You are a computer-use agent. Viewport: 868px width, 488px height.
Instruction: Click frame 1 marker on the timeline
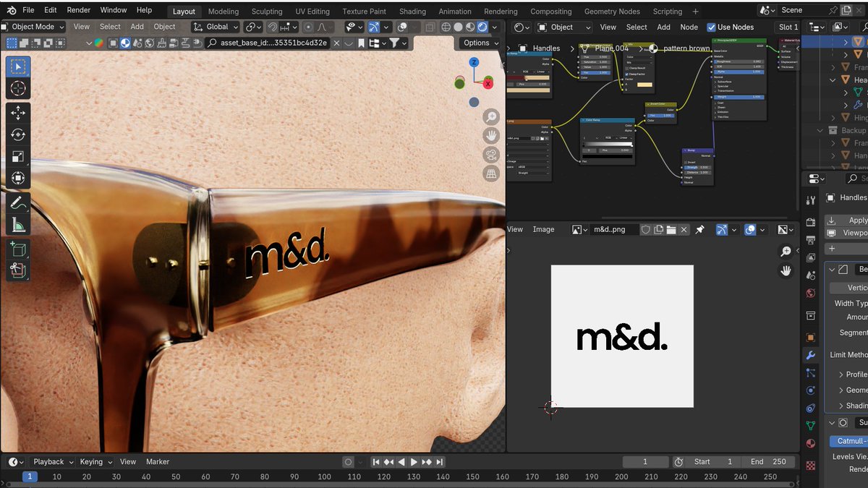pos(30,476)
